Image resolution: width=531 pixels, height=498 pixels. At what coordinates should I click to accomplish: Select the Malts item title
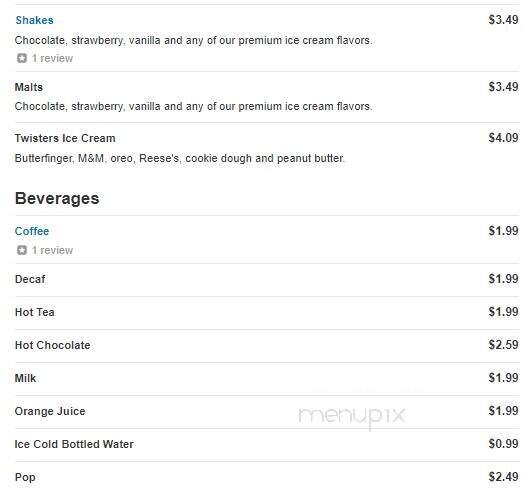(x=29, y=87)
